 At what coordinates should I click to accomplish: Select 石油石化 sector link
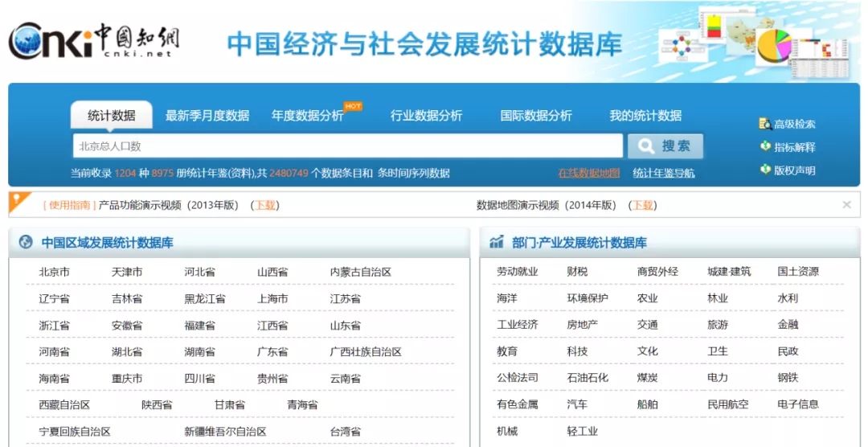pyautogui.click(x=588, y=378)
